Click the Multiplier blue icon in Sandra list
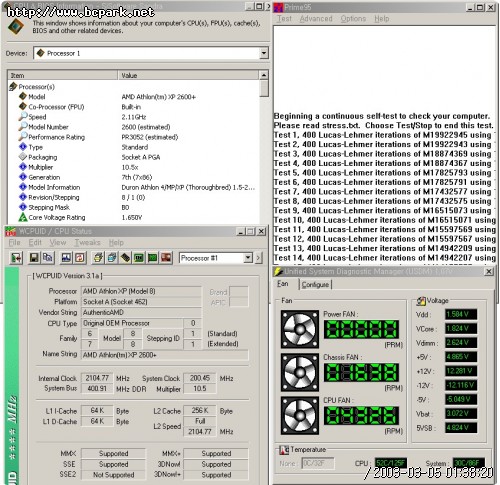 pos(23,167)
